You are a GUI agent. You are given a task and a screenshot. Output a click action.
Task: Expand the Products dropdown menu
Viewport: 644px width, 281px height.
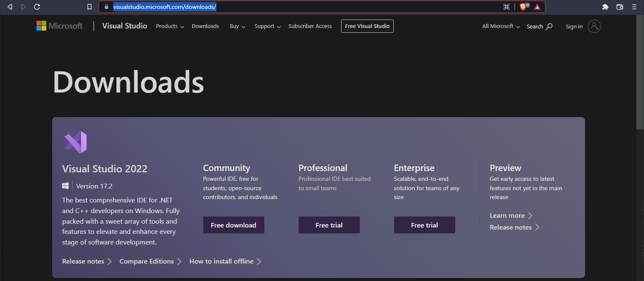tap(170, 26)
